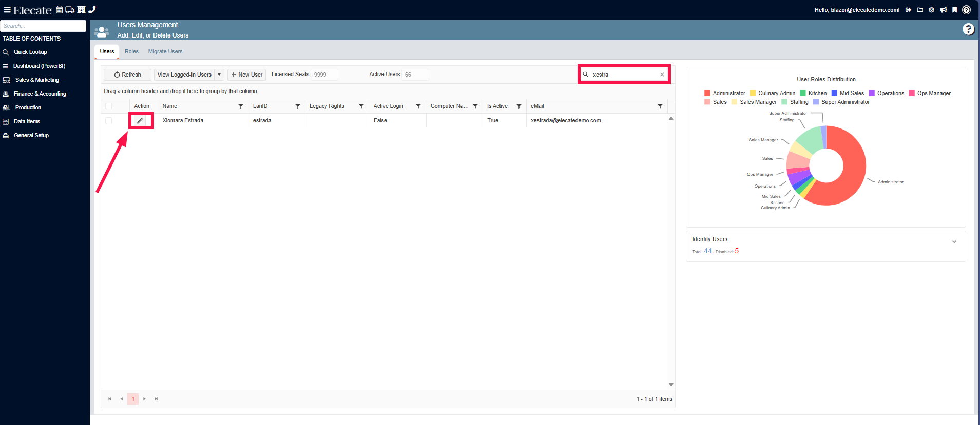Screen dimensions: 980x425
Task: Open the View Logged-In Users dropdown arrow
Action: pyautogui.click(x=219, y=75)
